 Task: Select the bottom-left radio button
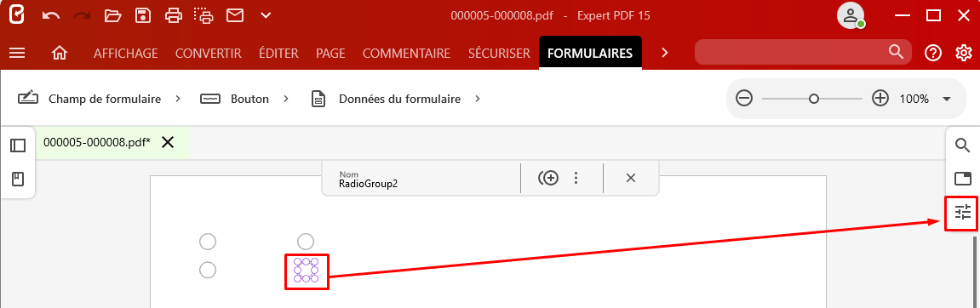[208, 270]
